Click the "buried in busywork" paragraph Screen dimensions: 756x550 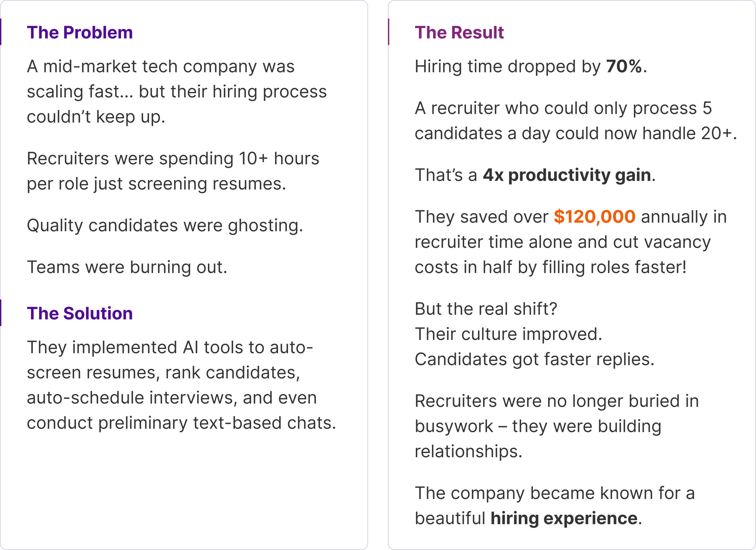[557, 426]
